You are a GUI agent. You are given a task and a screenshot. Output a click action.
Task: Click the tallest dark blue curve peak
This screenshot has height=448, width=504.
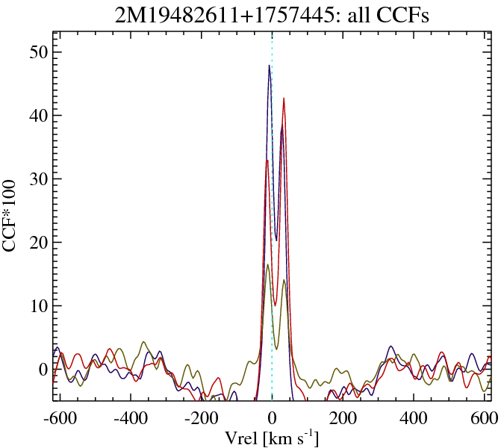pos(269,66)
